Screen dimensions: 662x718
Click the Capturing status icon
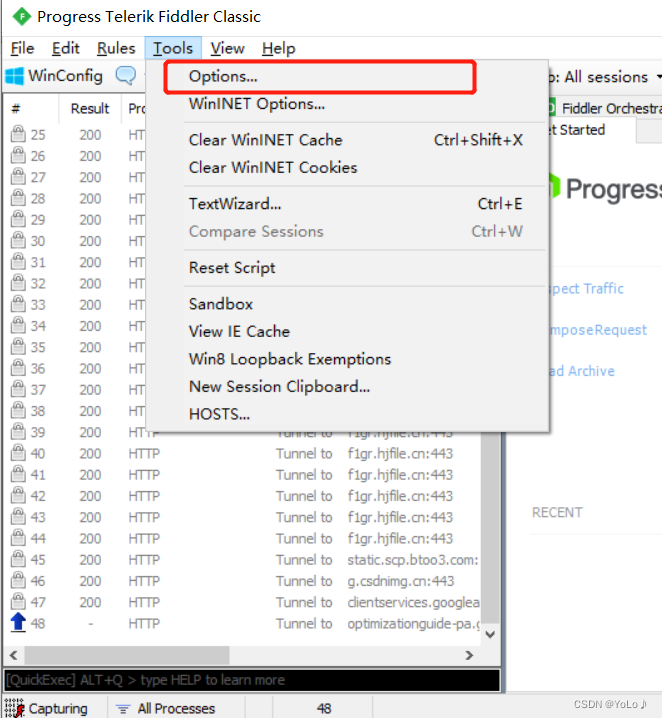pos(15,708)
